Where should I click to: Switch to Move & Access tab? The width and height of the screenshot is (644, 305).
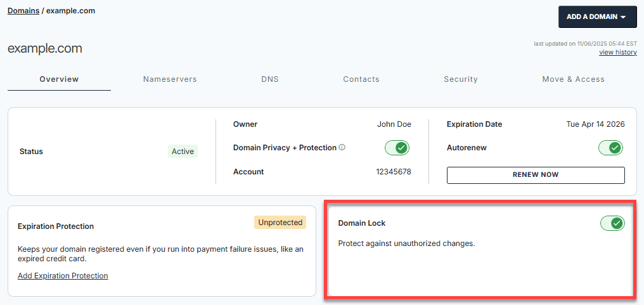(573, 79)
